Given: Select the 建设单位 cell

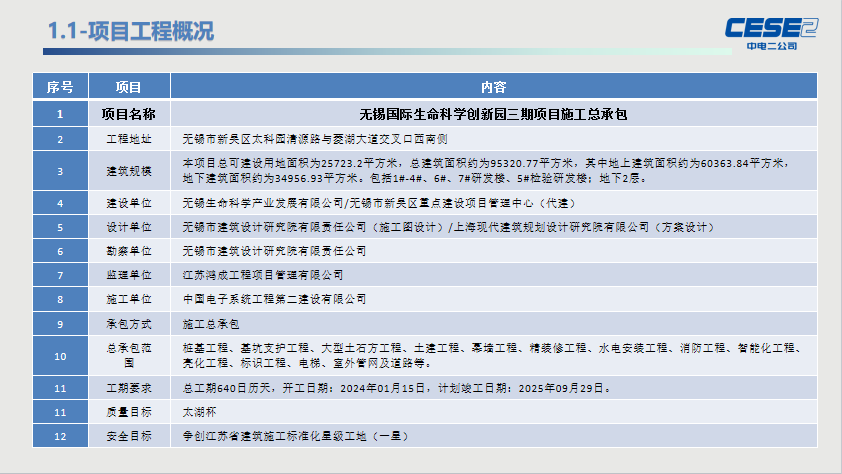Looking at the screenshot, I should pyautogui.click(x=129, y=203).
